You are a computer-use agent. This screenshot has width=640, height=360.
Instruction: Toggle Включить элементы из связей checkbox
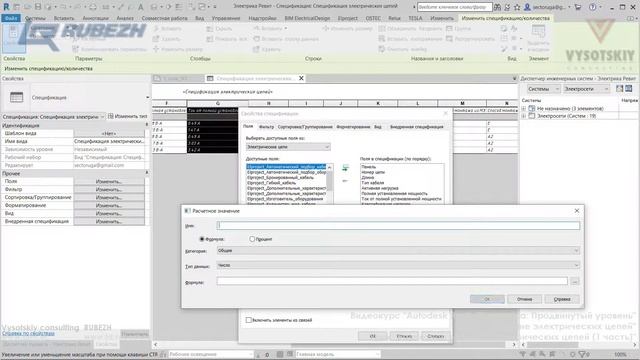pos(249,320)
